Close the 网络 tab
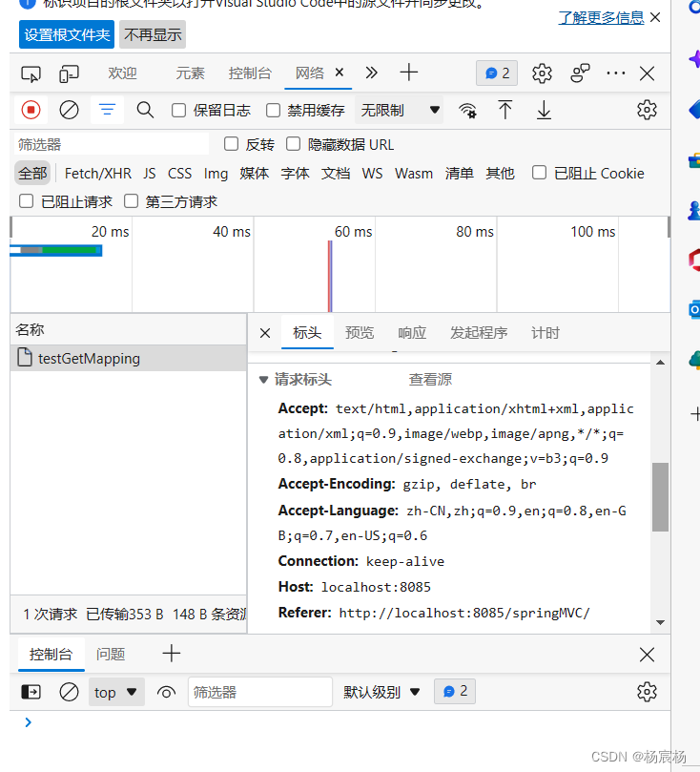This screenshot has width=700, height=772. (x=340, y=73)
